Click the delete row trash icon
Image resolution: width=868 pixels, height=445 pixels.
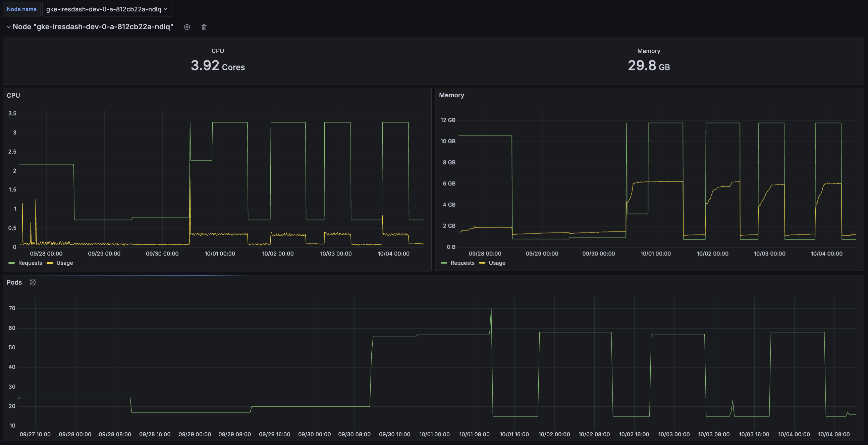click(204, 27)
